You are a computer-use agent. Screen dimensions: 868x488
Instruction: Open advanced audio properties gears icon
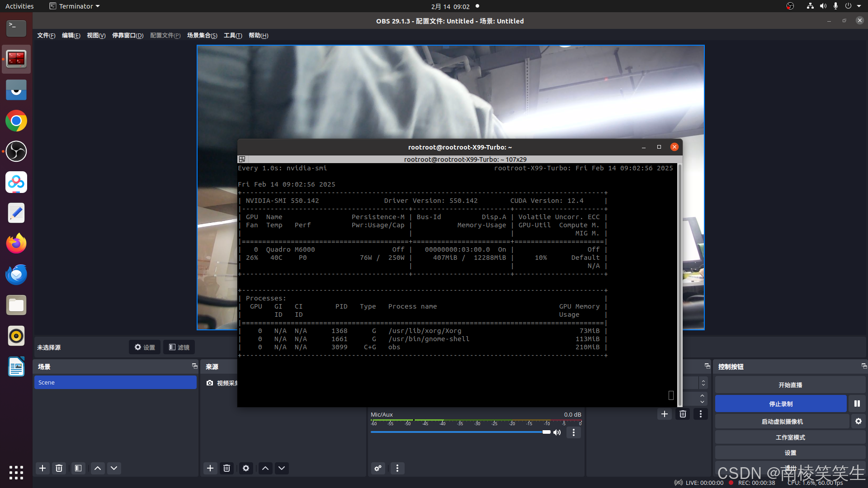click(x=378, y=468)
